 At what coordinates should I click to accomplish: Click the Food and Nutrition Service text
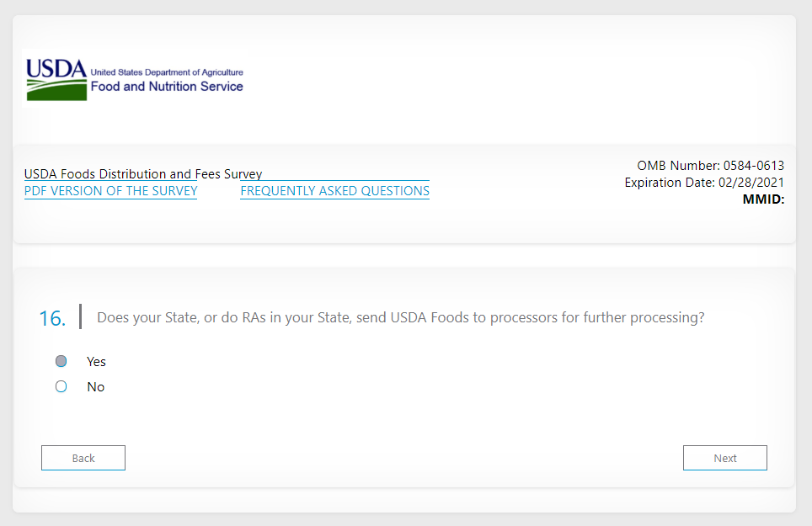[167, 87]
